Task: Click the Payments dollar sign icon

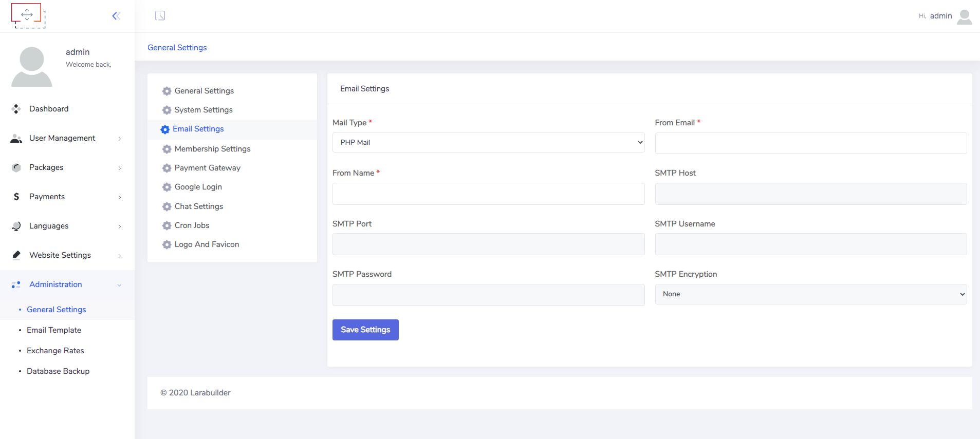Action: (16, 197)
